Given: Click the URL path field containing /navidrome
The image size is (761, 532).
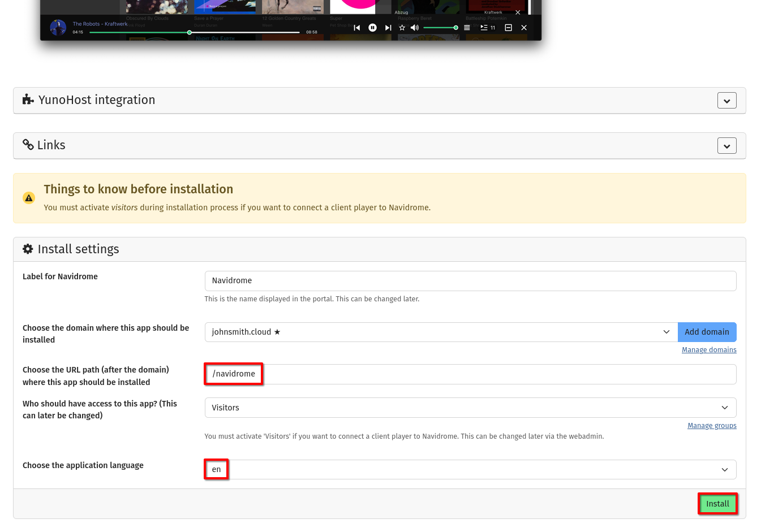Looking at the screenshot, I should tap(470, 374).
